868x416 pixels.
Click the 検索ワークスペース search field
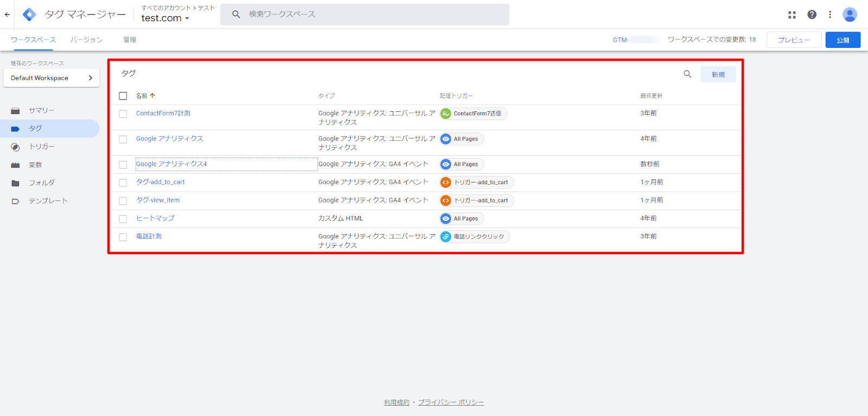(x=365, y=14)
